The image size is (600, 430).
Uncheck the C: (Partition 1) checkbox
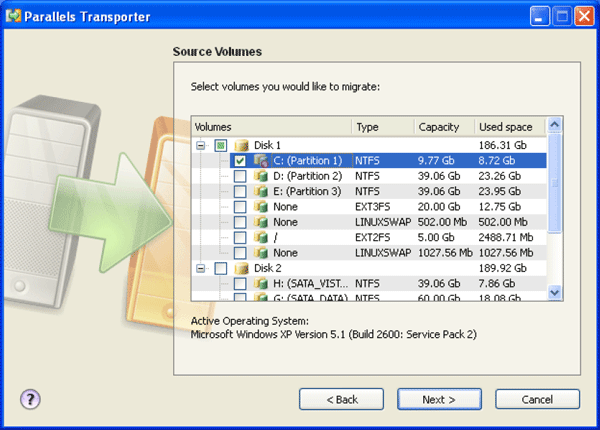240,161
